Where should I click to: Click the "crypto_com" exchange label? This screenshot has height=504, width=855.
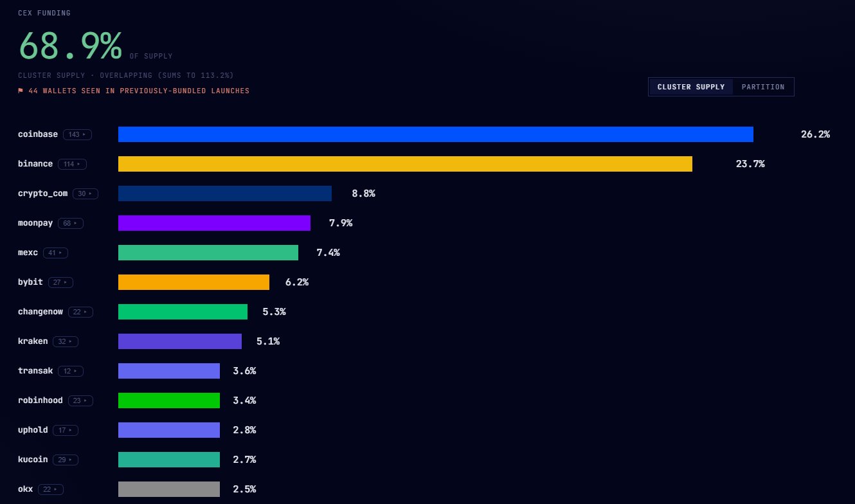tap(42, 194)
